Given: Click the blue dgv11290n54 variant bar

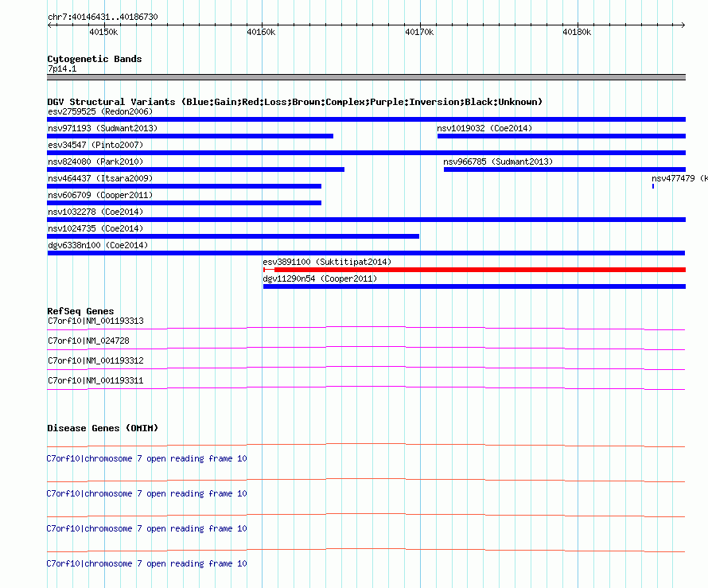Looking at the screenshot, I should pyautogui.click(x=475, y=286).
